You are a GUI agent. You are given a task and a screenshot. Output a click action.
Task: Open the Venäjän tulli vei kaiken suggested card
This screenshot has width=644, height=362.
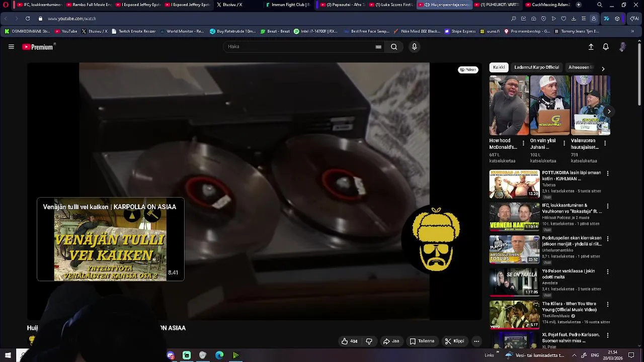(x=111, y=239)
